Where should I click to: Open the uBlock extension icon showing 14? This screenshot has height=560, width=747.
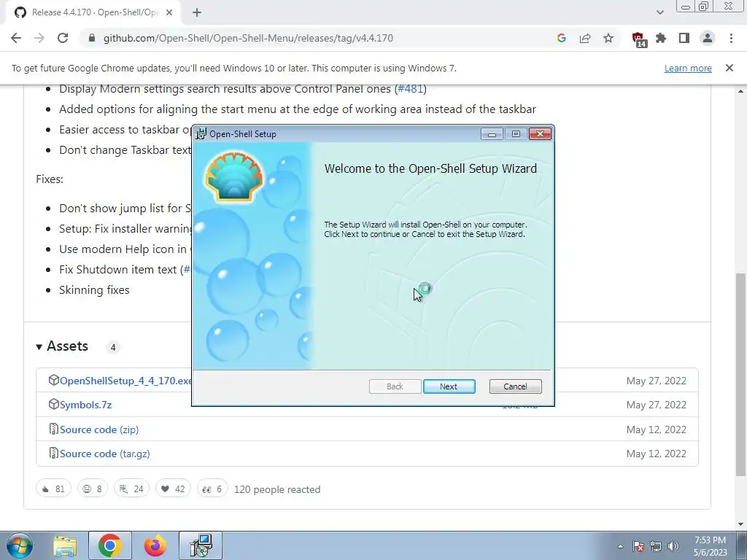point(638,39)
